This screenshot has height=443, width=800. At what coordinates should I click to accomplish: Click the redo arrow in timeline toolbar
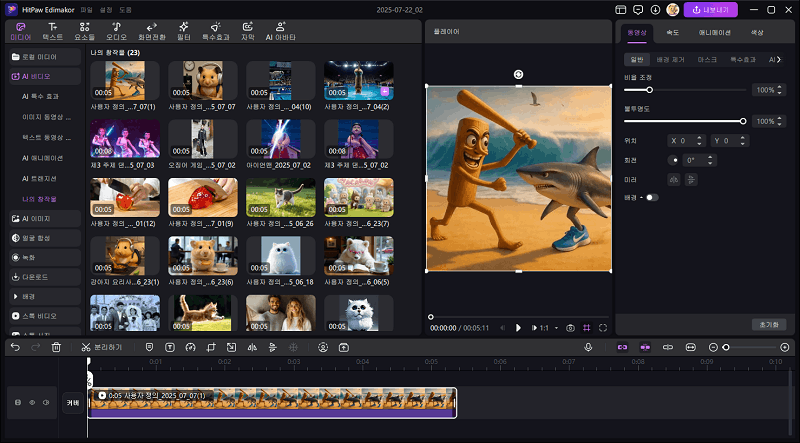pos(36,347)
